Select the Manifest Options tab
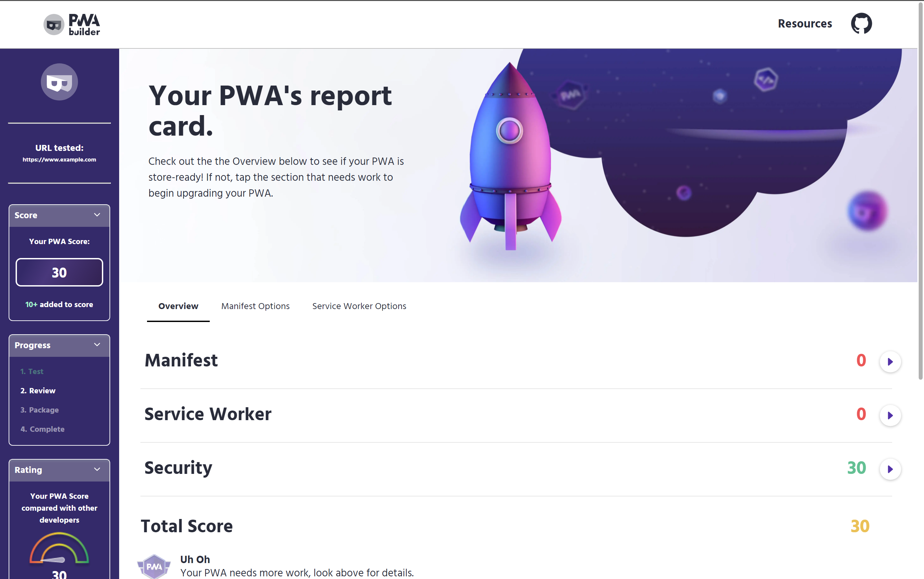The height and width of the screenshot is (579, 924). pos(255,306)
